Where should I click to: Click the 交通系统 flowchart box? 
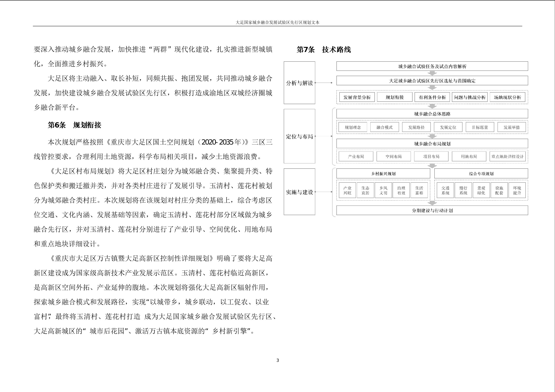(445, 190)
